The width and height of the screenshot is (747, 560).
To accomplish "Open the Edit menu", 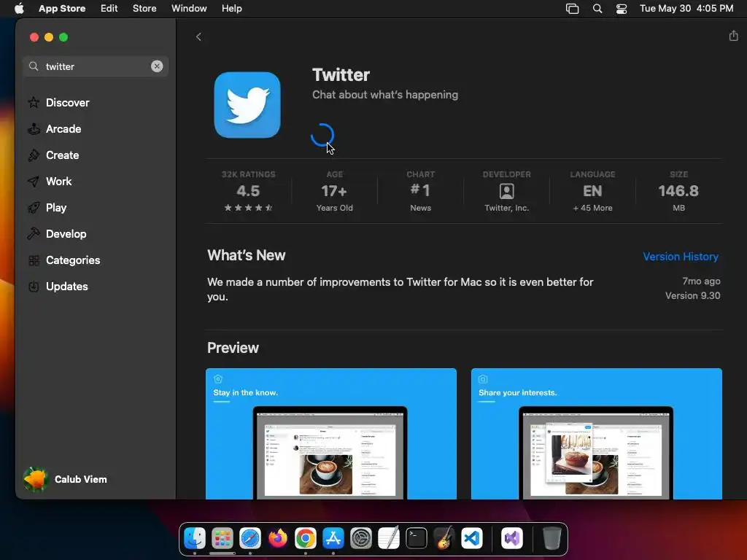I will coord(109,9).
